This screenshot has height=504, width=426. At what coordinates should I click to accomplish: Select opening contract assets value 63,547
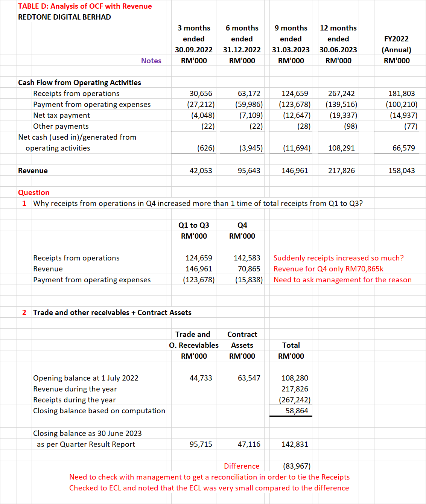click(x=249, y=378)
